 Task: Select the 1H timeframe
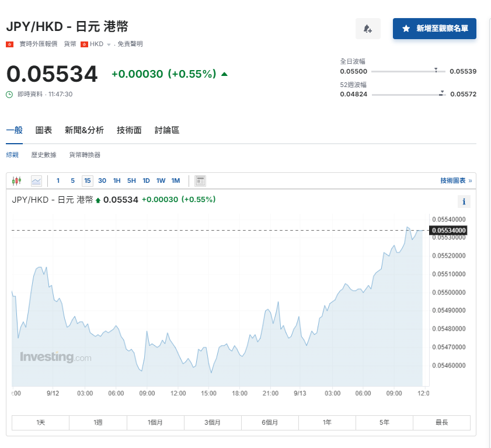click(x=116, y=180)
